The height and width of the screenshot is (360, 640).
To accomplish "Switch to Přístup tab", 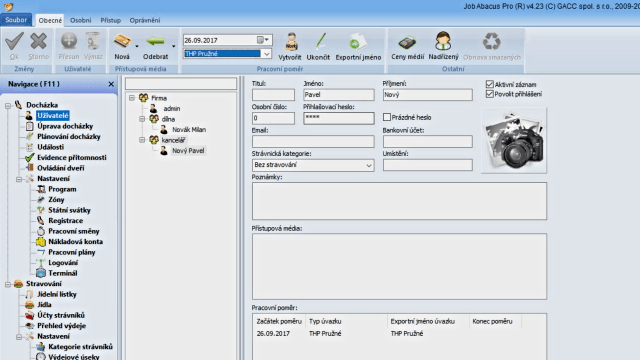I will 111,20.
